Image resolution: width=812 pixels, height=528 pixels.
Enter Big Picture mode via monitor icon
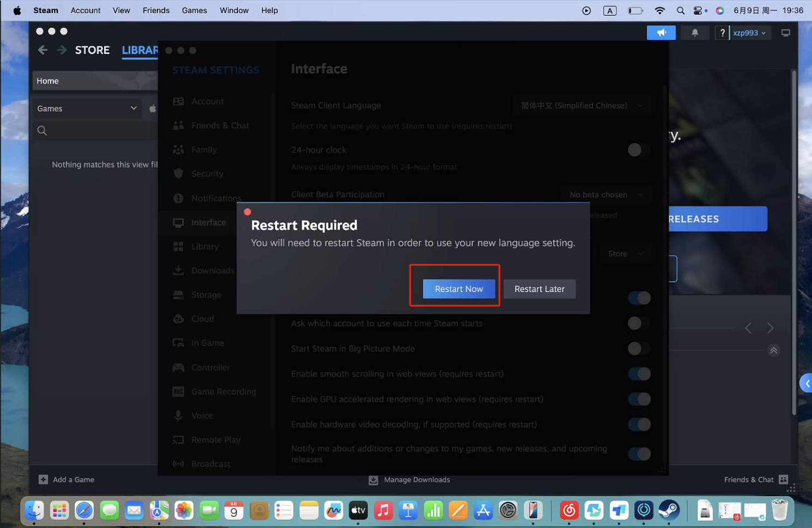785,33
